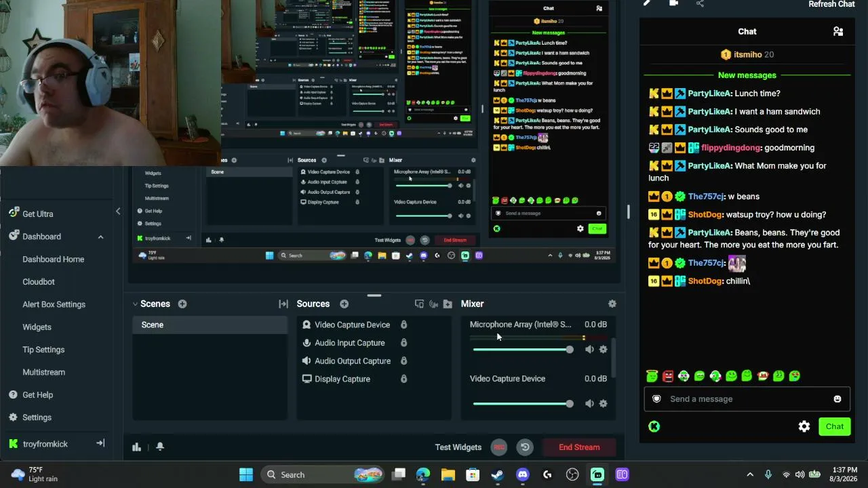Viewport: 868px width, 488px height.
Task: Add a new scene with the plus icon
Action: coord(182,304)
